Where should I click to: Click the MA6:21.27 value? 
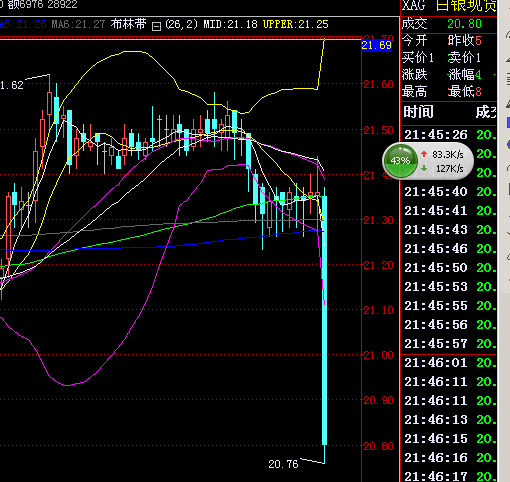pos(78,24)
